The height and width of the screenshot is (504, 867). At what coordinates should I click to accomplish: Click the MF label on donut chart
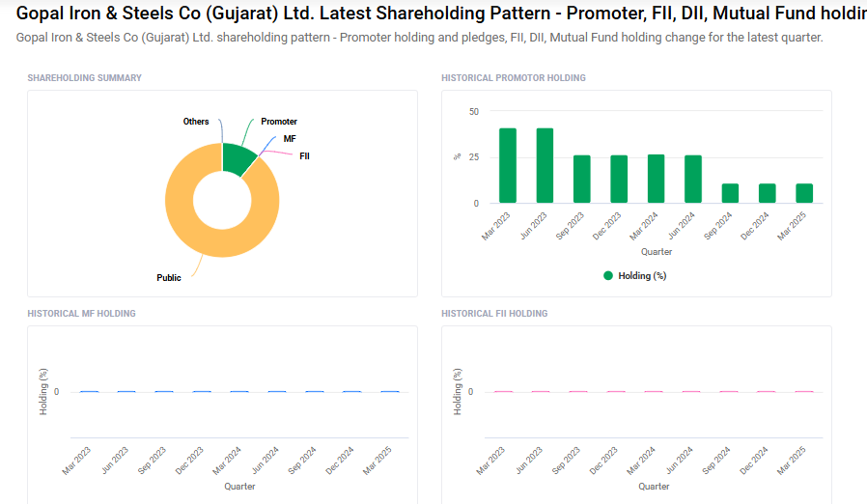[x=290, y=139]
